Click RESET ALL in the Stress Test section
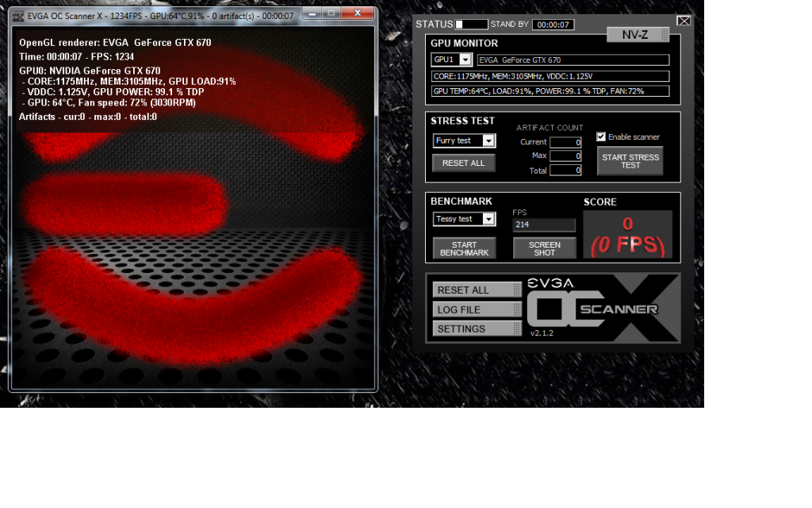Image resolution: width=812 pixels, height=508 pixels. (464, 162)
